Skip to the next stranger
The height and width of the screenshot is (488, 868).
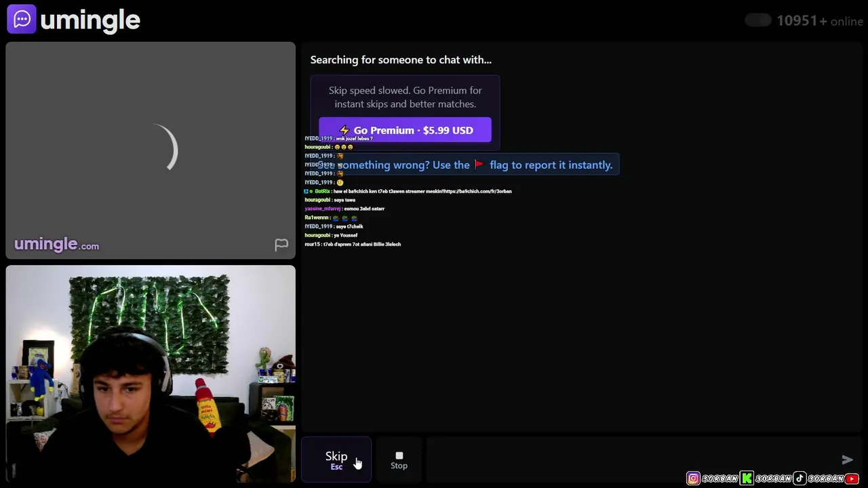point(336,460)
